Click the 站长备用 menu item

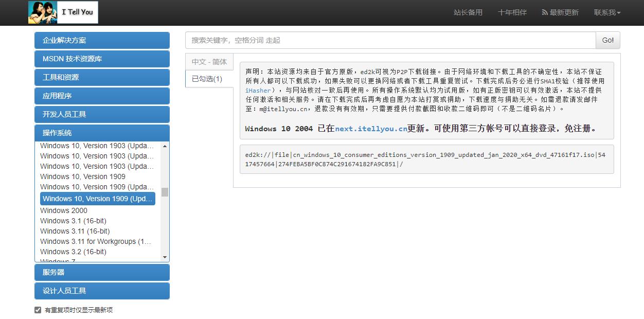coord(469,13)
